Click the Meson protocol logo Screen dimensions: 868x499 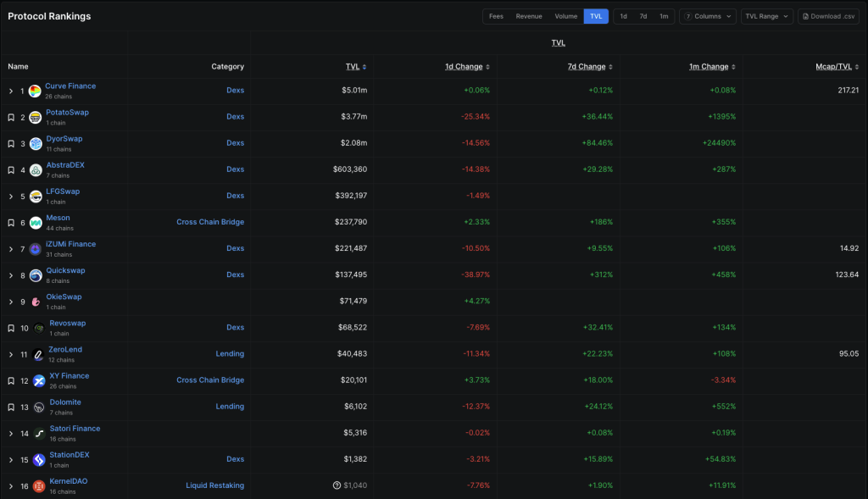point(34,221)
